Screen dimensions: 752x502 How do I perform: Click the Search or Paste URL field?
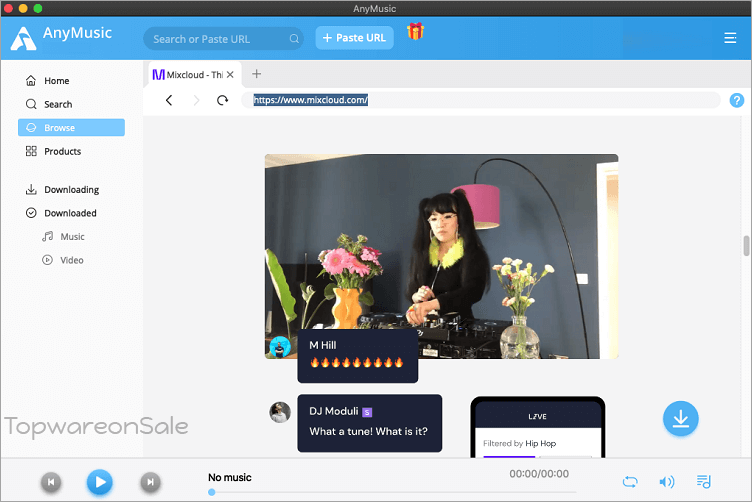click(223, 39)
